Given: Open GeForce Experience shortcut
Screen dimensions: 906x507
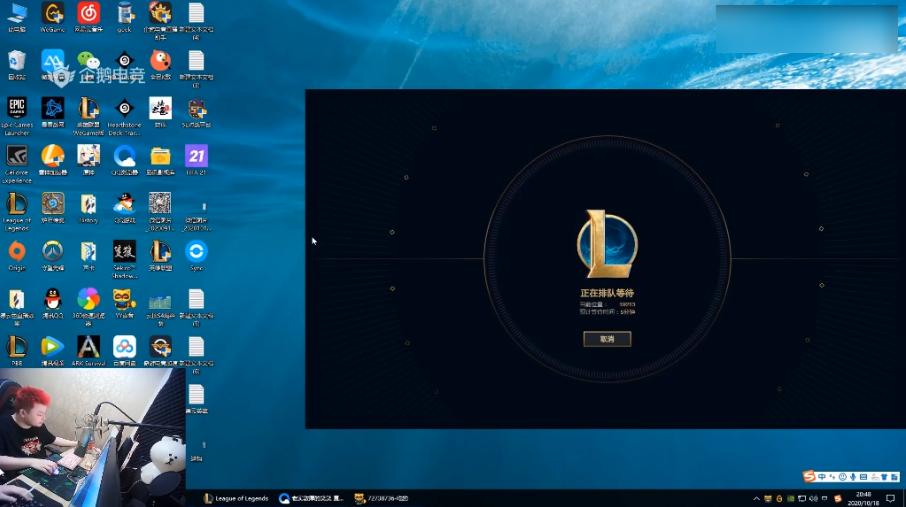Looking at the screenshot, I should (17, 164).
